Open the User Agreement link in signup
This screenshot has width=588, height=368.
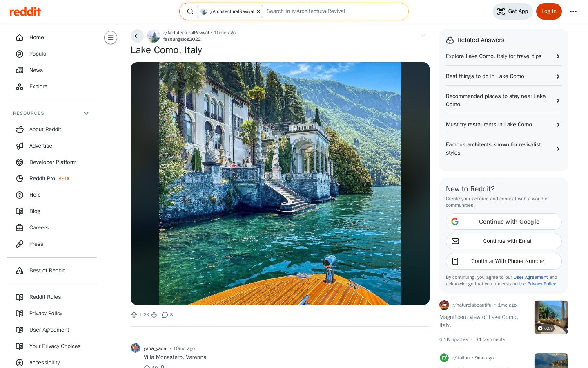point(530,277)
